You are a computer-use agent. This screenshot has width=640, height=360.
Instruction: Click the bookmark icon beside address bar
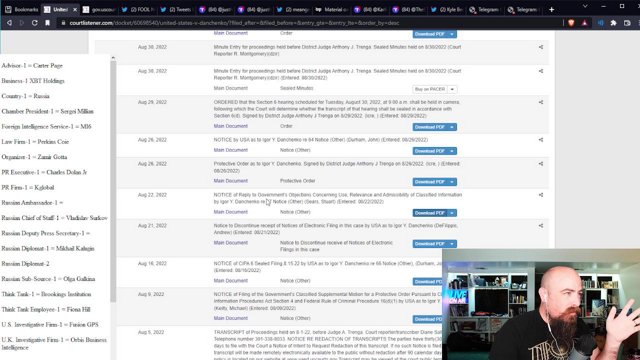pyautogui.click(x=47, y=23)
